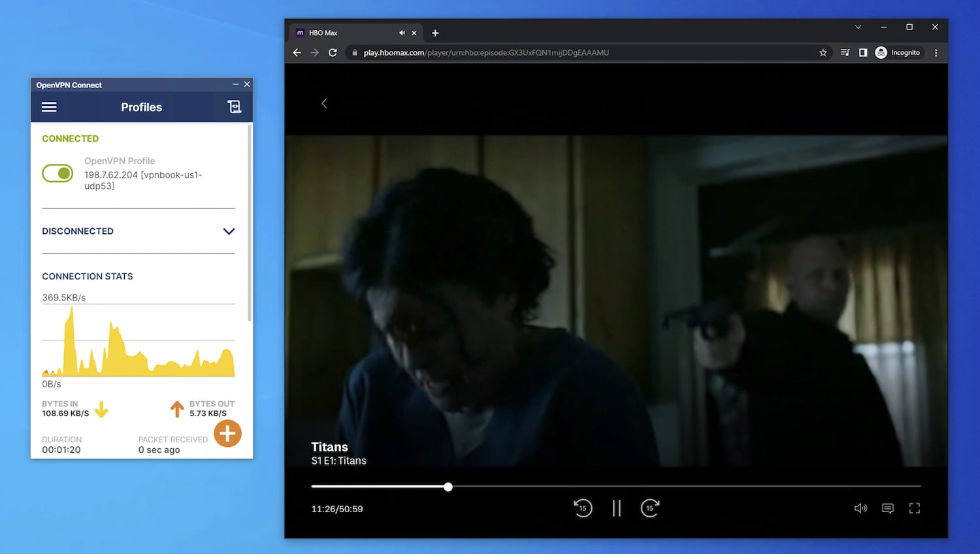The image size is (980, 554).
Task: Enter fullscreen mode for Titans episode
Action: tap(915, 508)
